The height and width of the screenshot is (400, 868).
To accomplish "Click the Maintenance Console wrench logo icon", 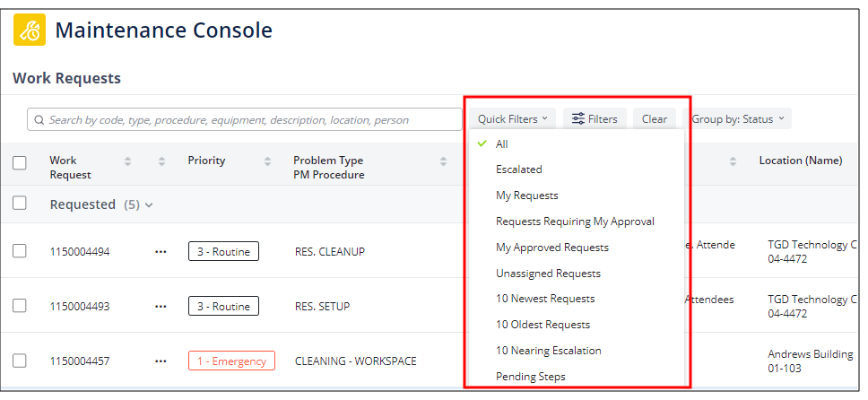I will tap(29, 30).
